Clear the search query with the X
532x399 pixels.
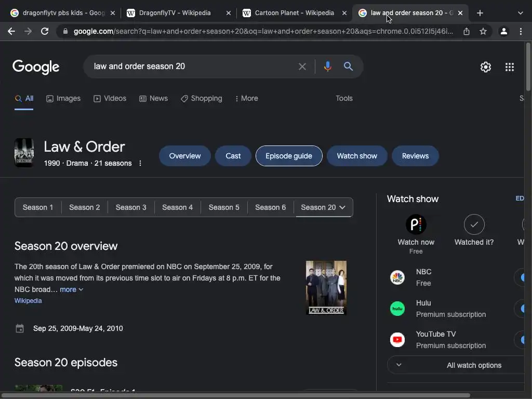(302, 66)
